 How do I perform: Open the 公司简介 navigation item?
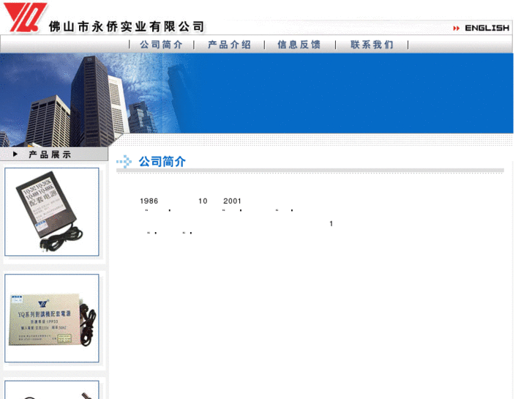(x=161, y=45)
